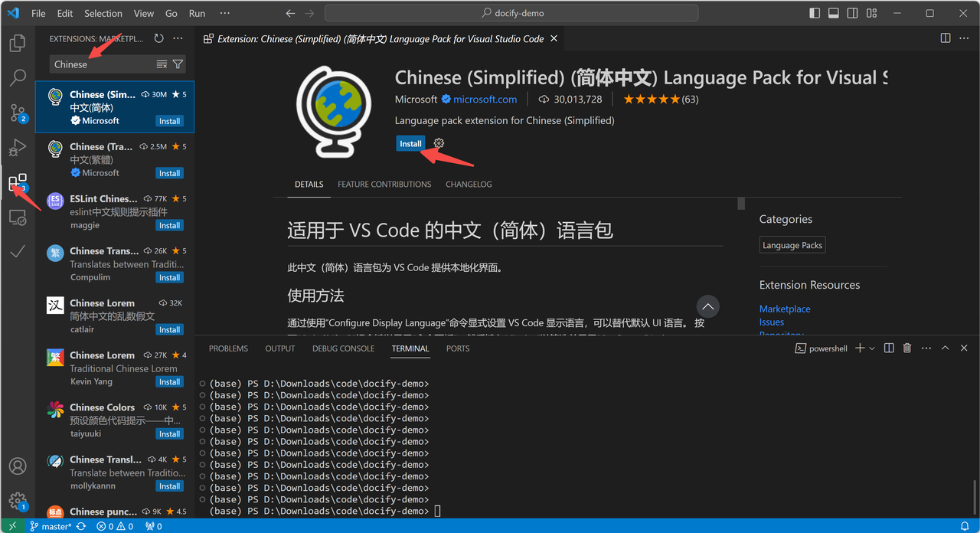This screenshot has height=533, width=980.
Task: Open the Accounts icon in Activity Bar
Action: [17, 466]
